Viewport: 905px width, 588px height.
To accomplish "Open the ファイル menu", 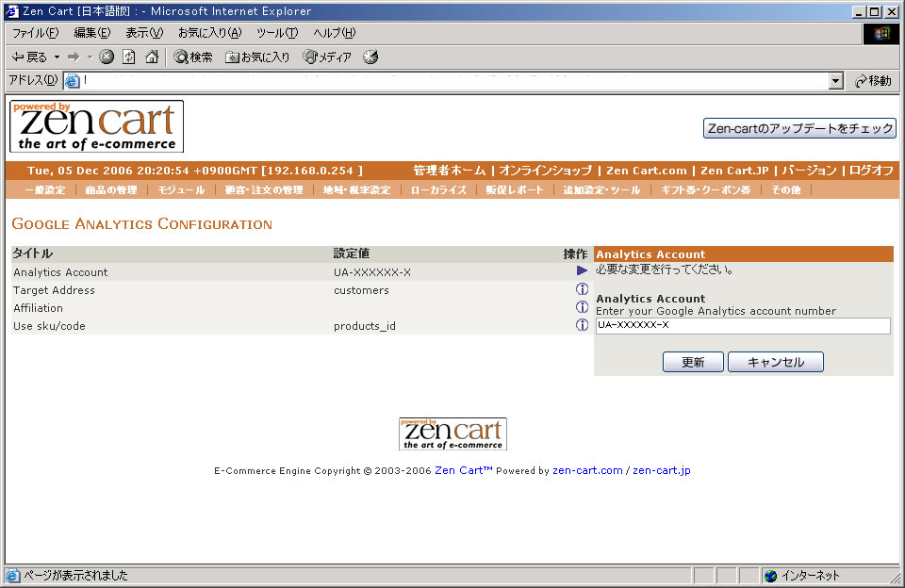I will [x=35, y=33].
